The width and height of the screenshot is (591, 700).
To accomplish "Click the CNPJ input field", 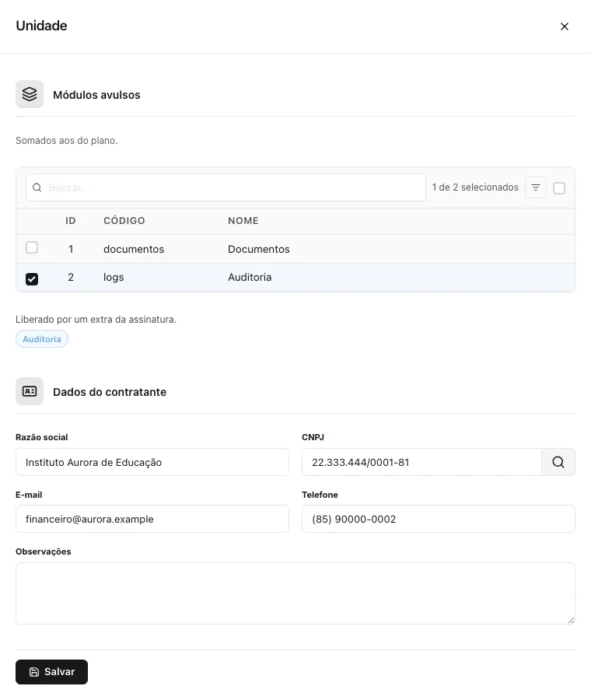I will tap(421, 462).
